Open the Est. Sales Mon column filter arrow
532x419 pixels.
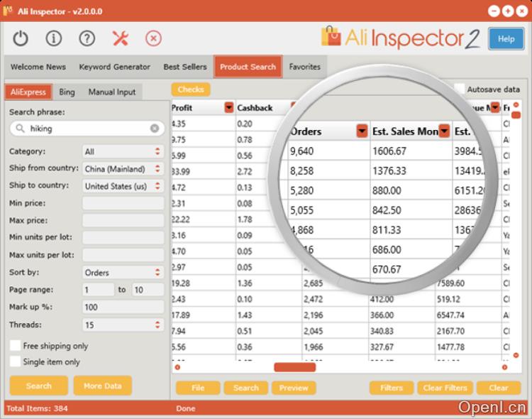click(444, 131)
